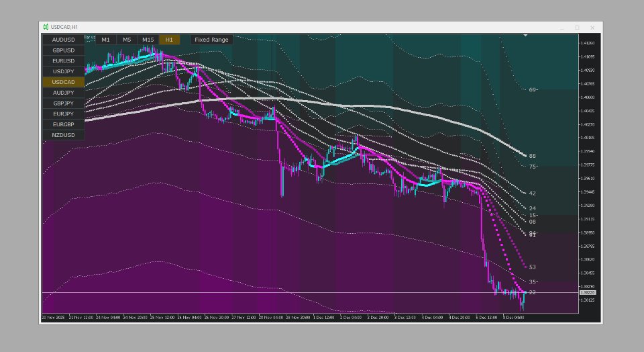Click the highlighted USDCAD symbol button
The width and height of the screenshot is (644, 352).
(64, 82)
